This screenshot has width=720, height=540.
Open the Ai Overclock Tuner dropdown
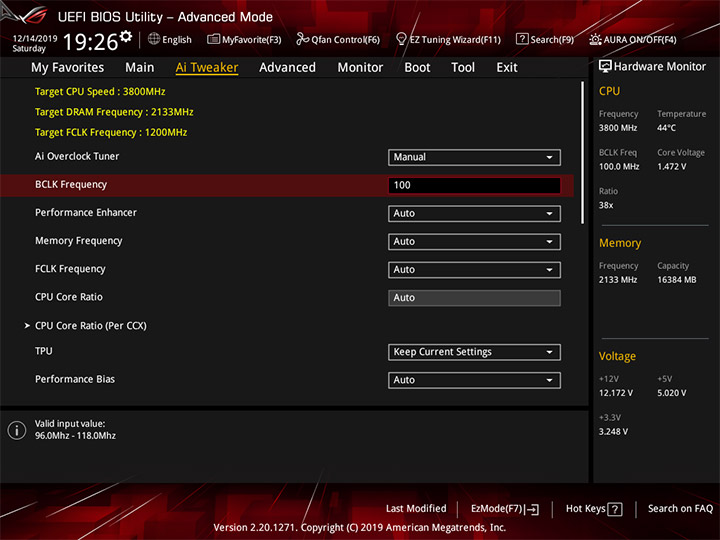[x=474, y=158]
